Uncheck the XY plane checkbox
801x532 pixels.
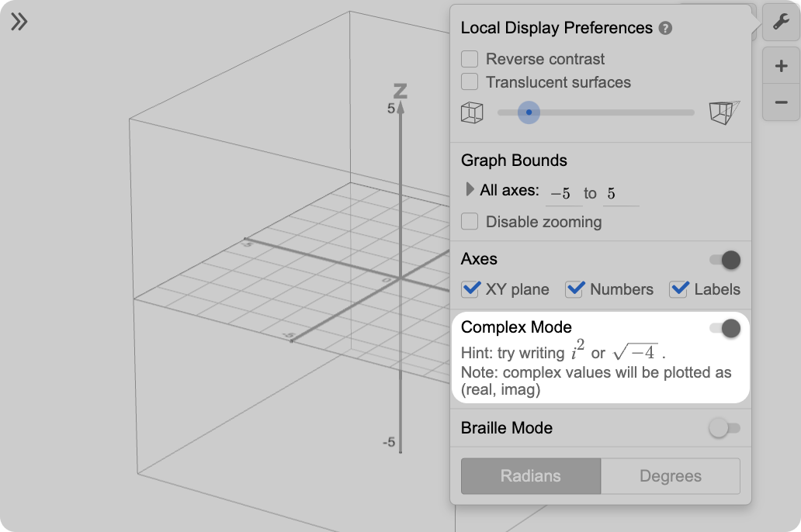470,289
